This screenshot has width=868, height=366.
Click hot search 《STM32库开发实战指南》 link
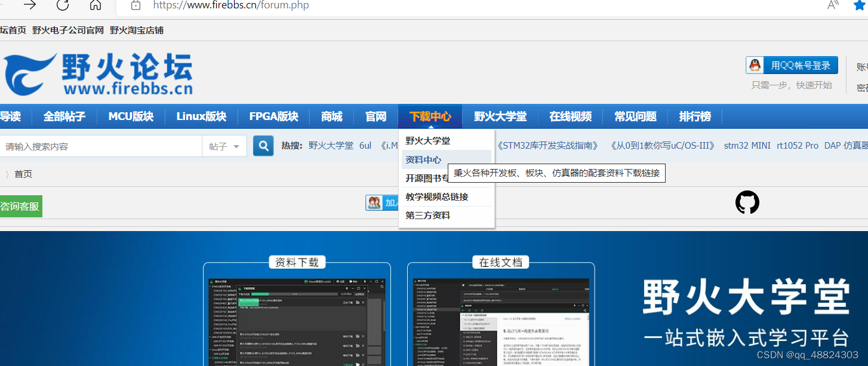[549, 146]
